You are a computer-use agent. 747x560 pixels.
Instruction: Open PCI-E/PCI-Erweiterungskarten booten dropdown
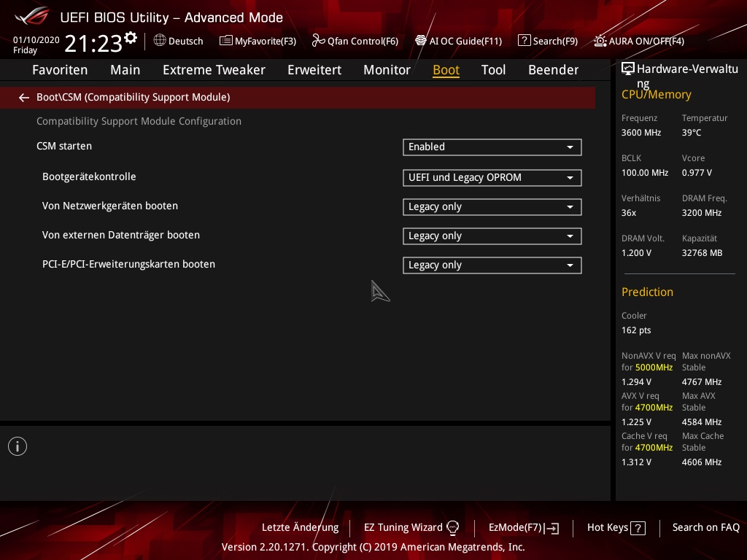pyautogui.click(x=492, y=265)
